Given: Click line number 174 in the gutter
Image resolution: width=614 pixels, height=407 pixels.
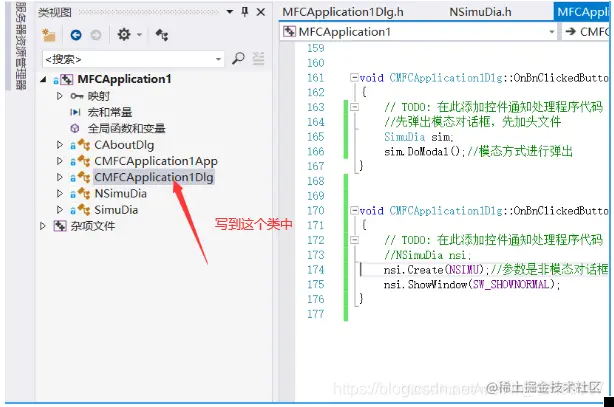Looking at the screenshot, I should click(x=316, y=270).
